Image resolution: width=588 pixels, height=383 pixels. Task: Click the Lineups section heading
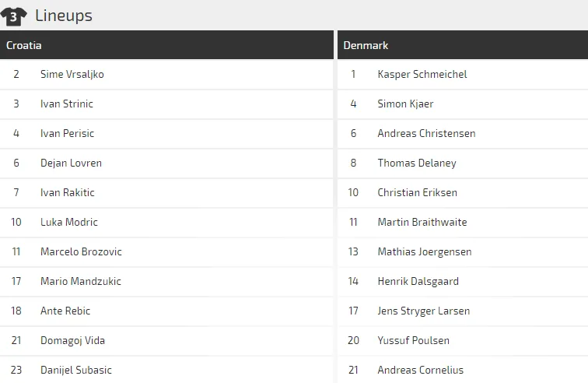click(x=64, y=16)
